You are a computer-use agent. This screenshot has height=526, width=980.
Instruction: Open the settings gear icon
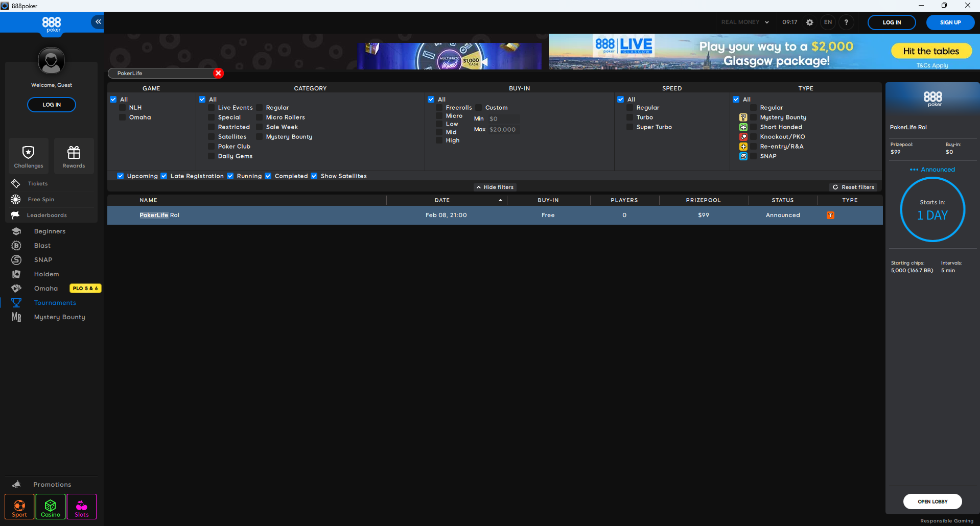(809, 22)
